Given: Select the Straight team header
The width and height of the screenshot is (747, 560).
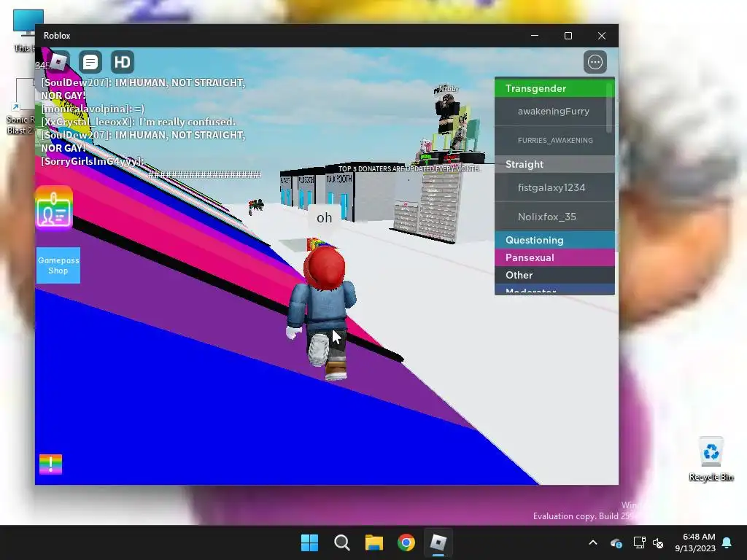Looking at the screenshot, I should pyautogui.click(x=554, y=164).
